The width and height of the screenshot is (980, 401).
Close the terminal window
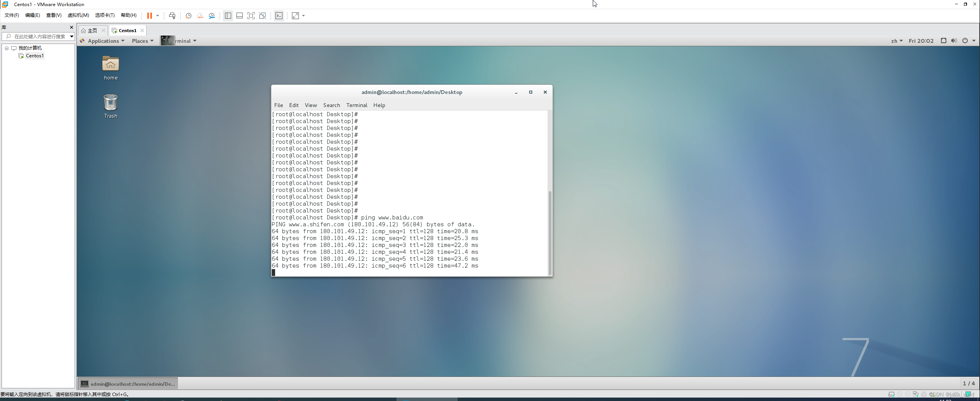click(x=545, y=92)
